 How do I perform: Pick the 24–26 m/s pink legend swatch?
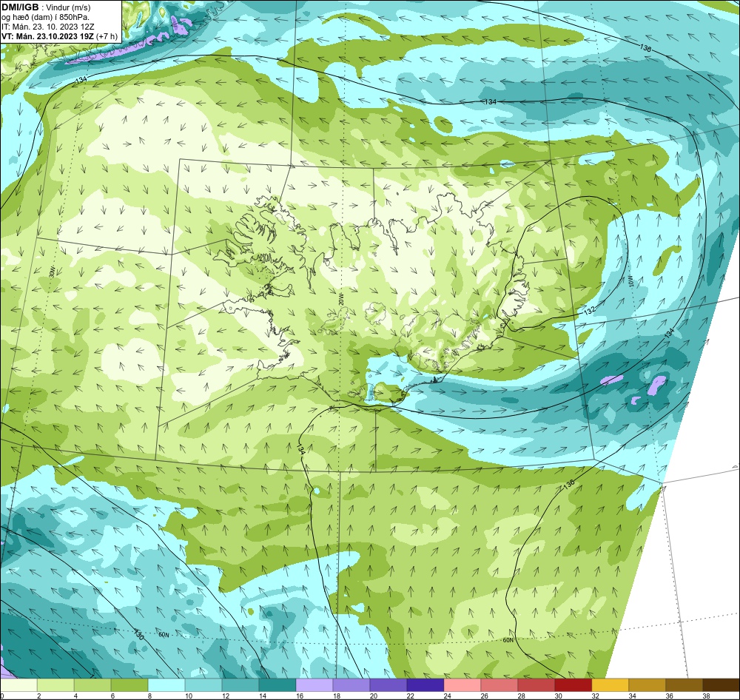[462, 685]
